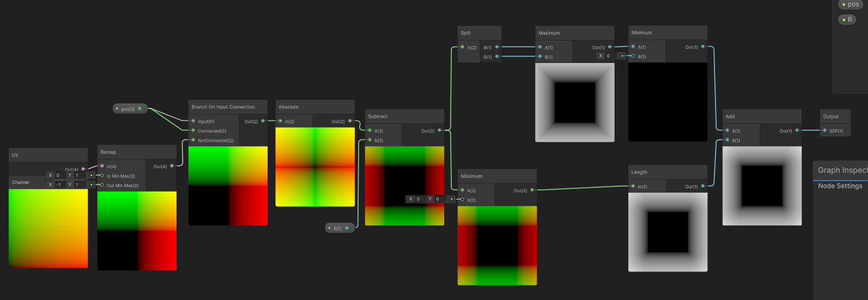Click the pos(2) property node output port
Screen dimensions: 868x300
[x=140, y=108]
